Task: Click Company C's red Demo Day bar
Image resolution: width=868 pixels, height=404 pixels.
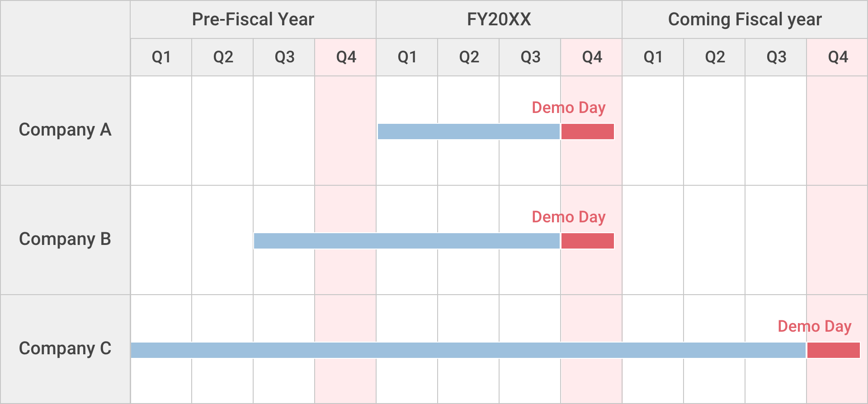Action: pos(833,350)
